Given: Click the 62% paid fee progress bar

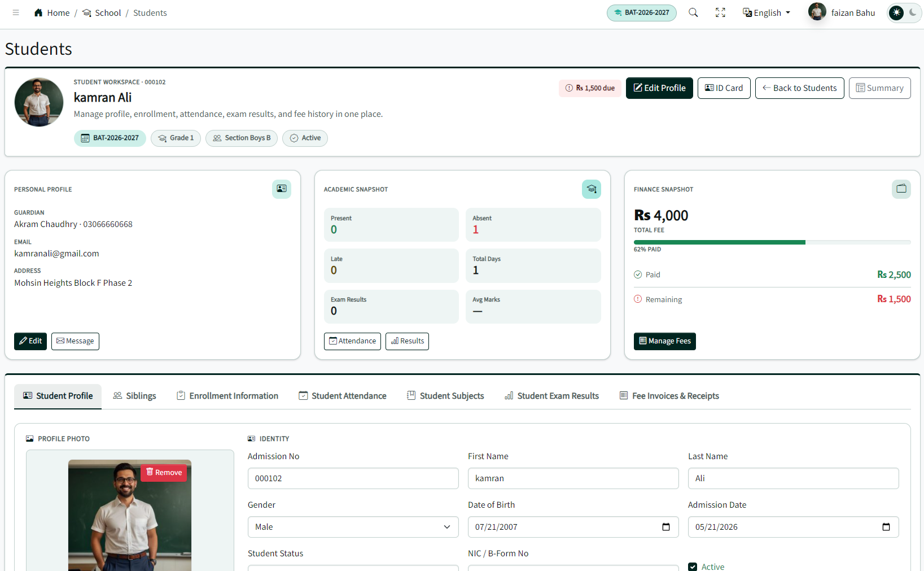Looking at the screenshot, I should pyautogui.click(x=772, y=242).
